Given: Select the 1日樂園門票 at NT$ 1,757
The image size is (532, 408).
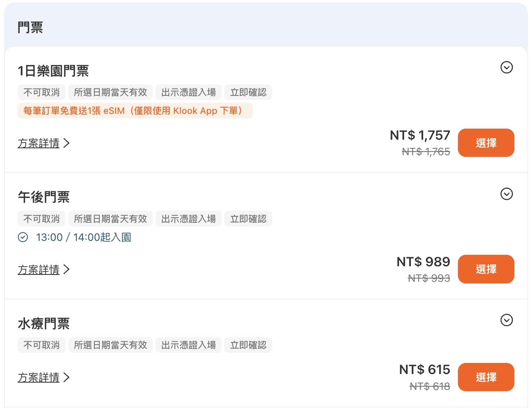Looking at the screenshot, I should (486, 143).
